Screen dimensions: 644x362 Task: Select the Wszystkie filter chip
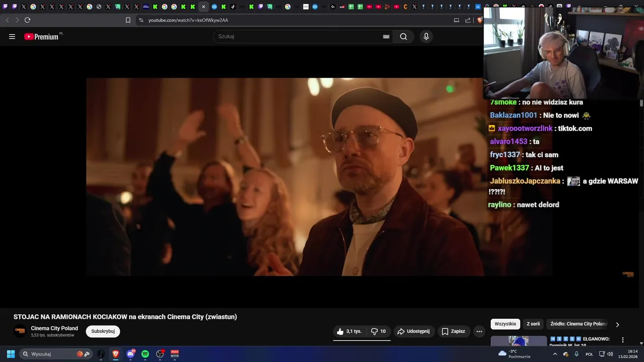tap(505, 324)
